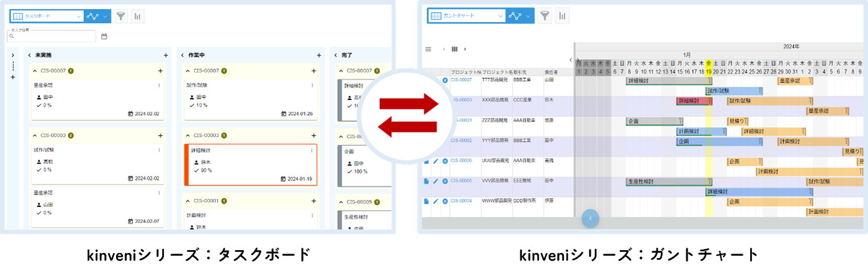Delete the CIS-00007 row with X icon
This screenshot has height=274, width=868.
point(445,81)
